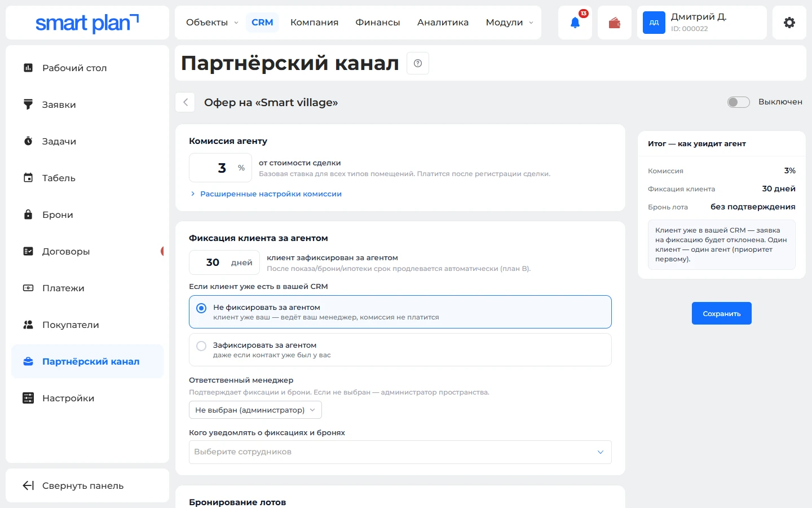This screenshot has height=508, width=812.
Task: Click the Заявки funnel icon
Action: 28,104
